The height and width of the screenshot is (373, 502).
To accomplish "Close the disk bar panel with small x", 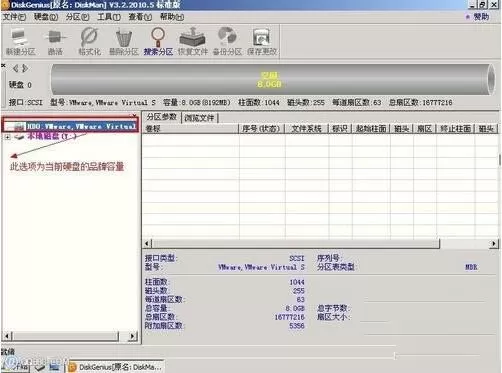I will click(x=3, y=65).
